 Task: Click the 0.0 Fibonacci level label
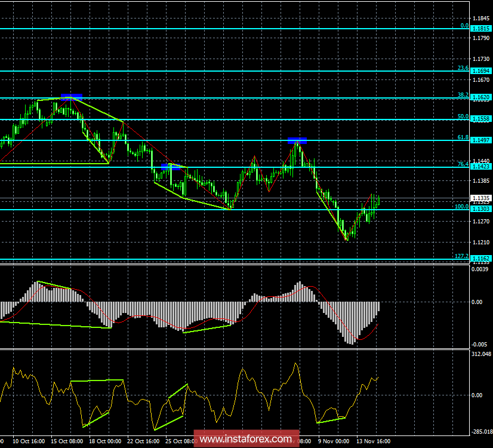pos(464,26)
